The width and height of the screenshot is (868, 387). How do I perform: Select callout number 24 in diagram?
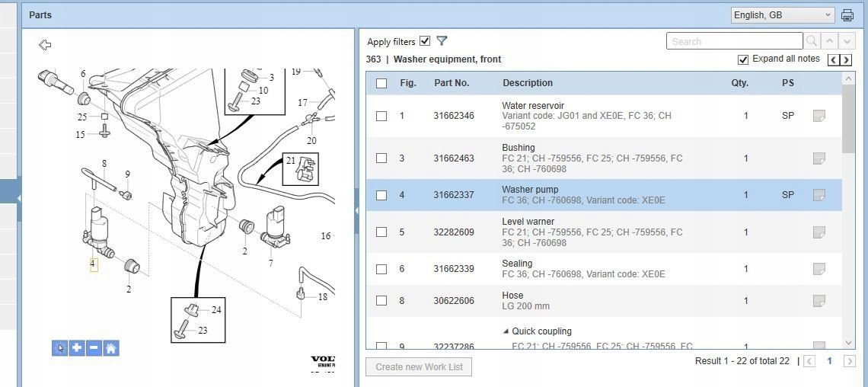tap(216, 309)
